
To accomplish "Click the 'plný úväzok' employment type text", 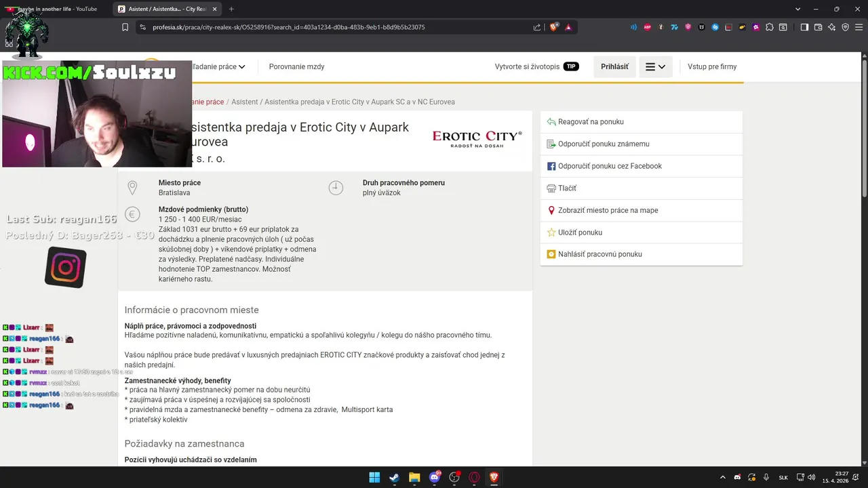I will point(382,193).
